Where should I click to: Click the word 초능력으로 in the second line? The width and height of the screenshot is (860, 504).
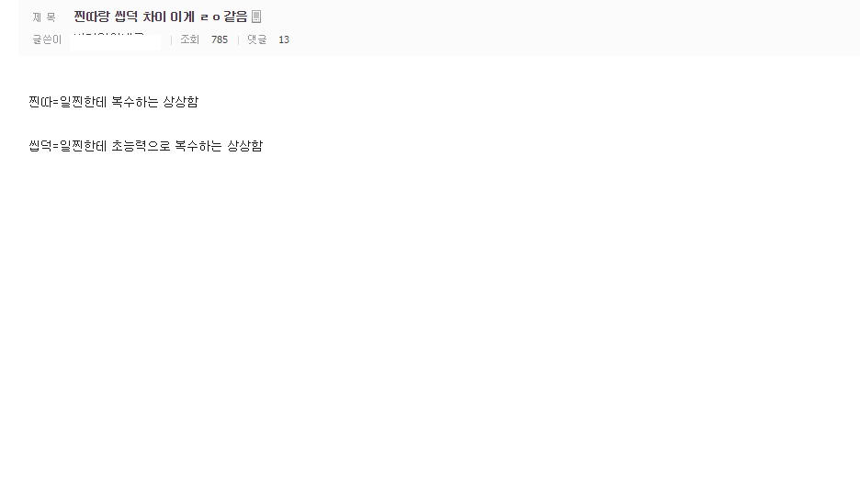coord(141,146)
